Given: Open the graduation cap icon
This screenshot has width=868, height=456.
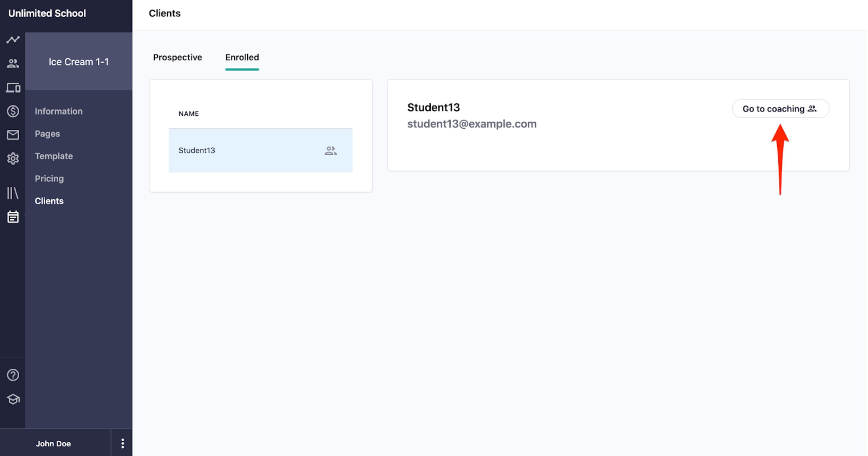Looking at the screenshot, I should click(x=13, y=399).
